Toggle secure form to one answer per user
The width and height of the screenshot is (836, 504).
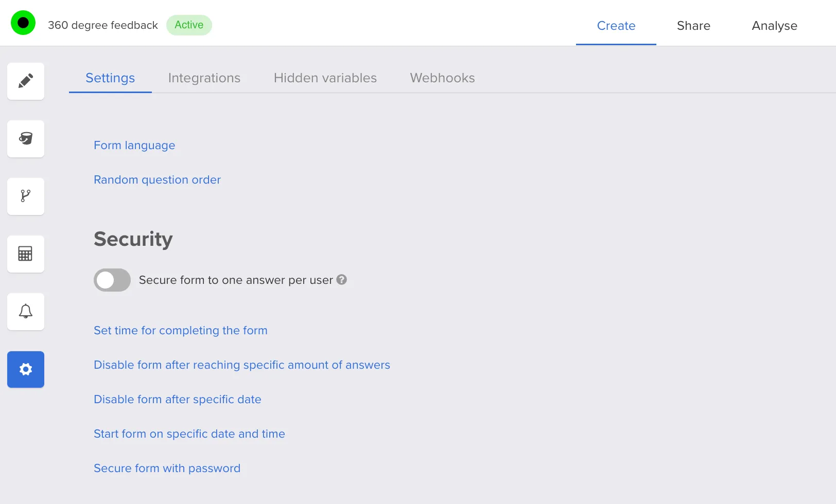[x=112, y=280]
